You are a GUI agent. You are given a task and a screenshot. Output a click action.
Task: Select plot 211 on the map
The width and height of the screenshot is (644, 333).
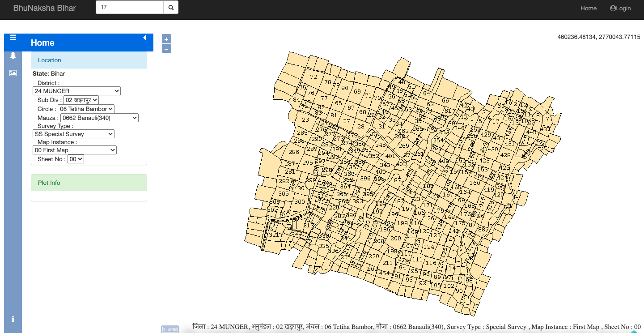click(387, 263)
